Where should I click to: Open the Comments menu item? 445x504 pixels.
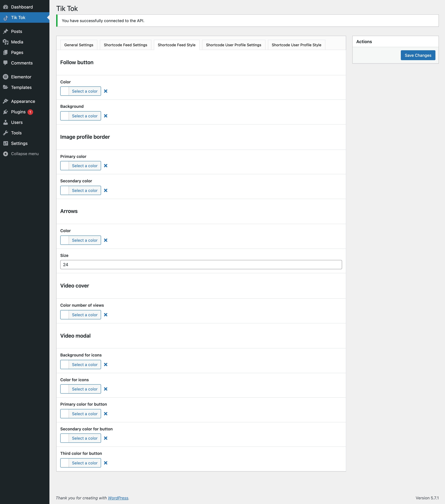tap(25, 63)
